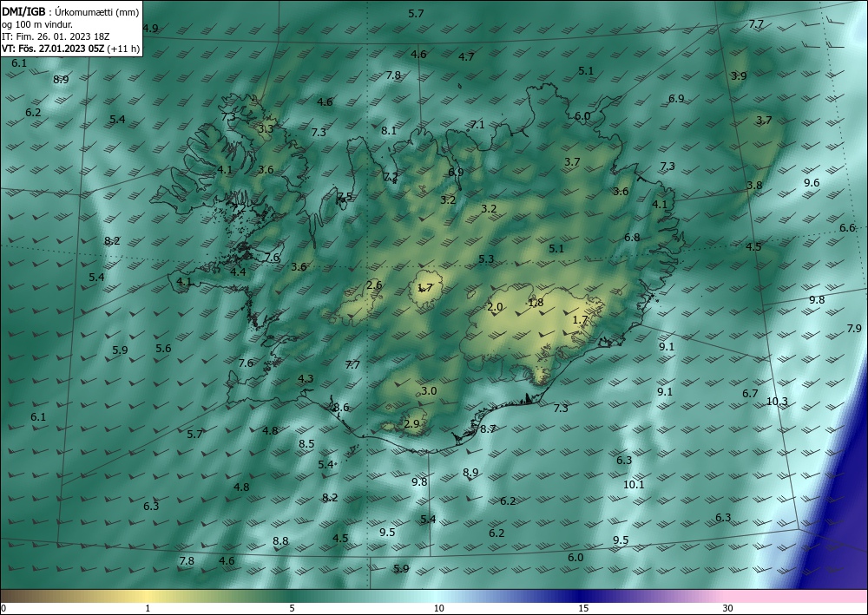Click the map value 4.9
The width and height of the screenshot is (868, 615).
point(150,29)
